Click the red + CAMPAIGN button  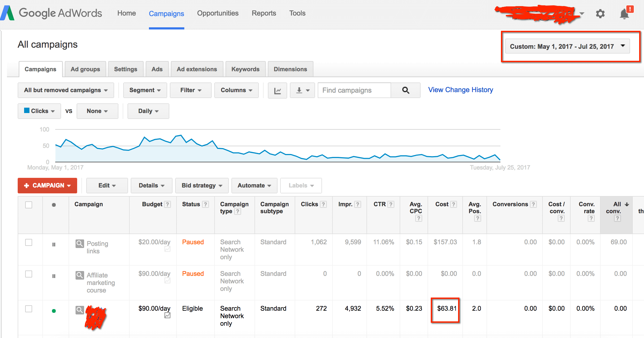47,186
